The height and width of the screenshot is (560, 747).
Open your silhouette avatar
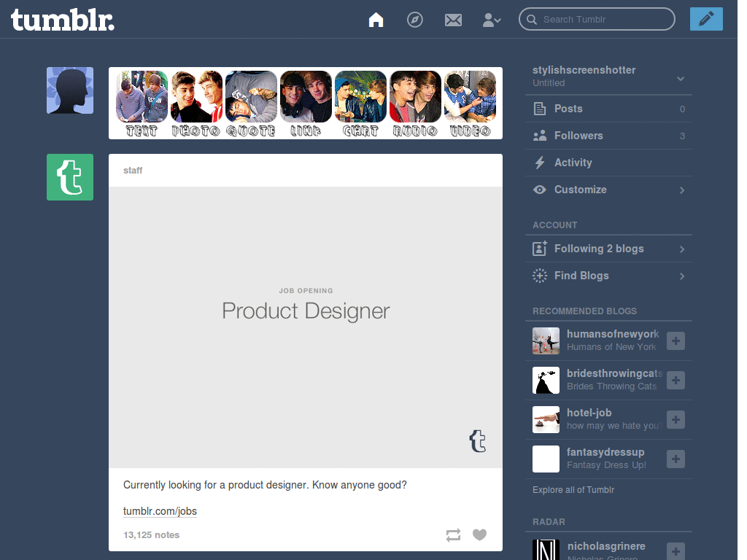(70, 90)
